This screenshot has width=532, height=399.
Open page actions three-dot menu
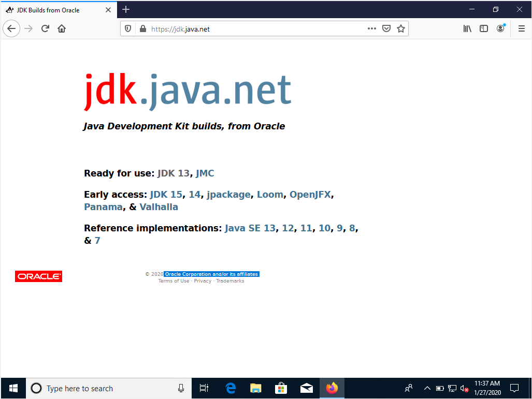(x=372, y=29)
